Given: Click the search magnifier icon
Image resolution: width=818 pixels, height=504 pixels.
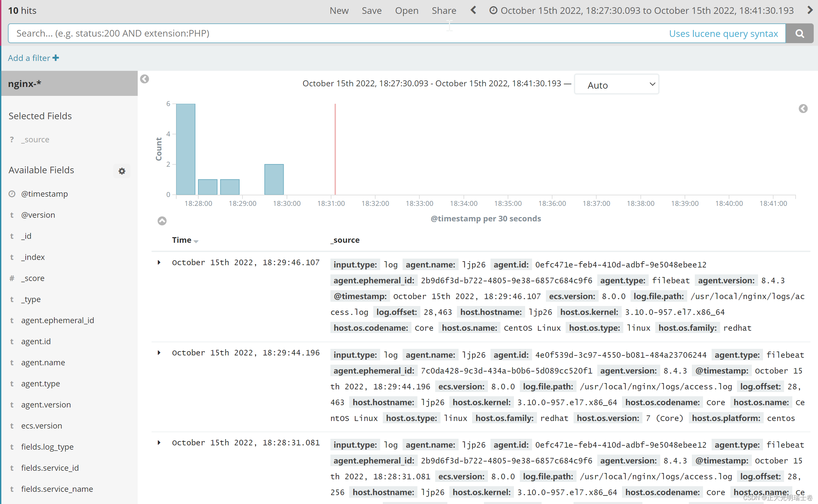Looking at the screenshot, I should tap(799, 33).
